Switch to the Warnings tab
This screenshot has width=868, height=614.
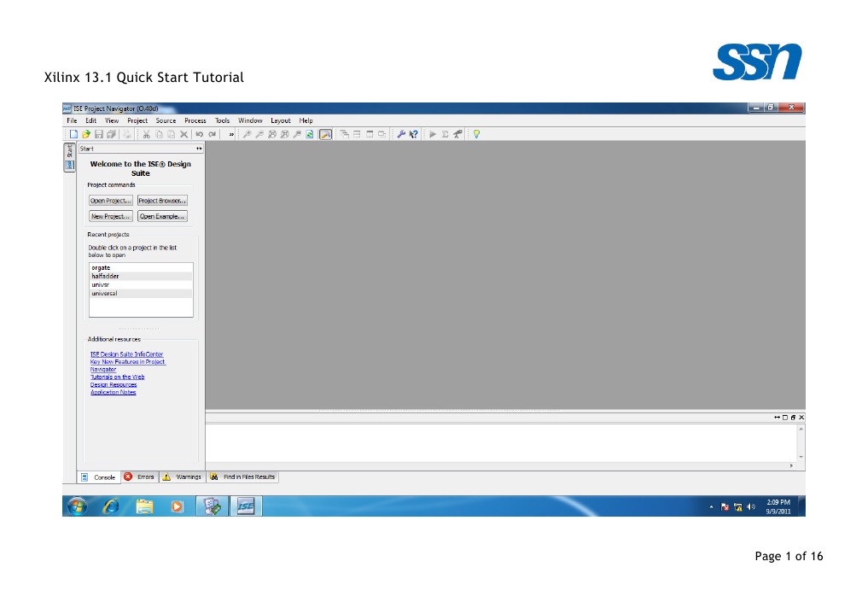(x=183, y=477)
